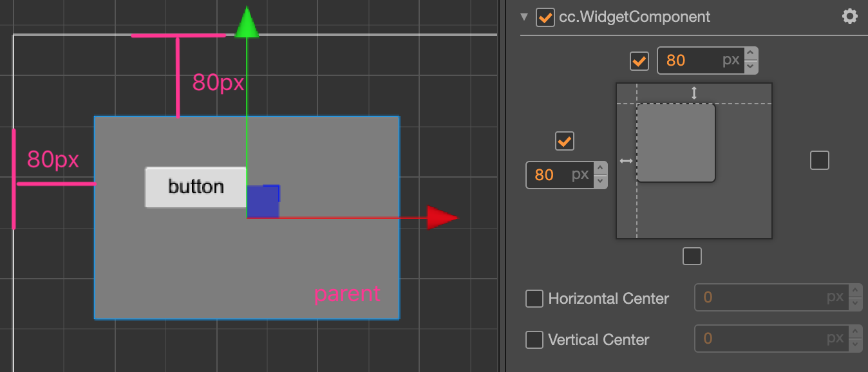Check the Vertical Center checkbox
The height and width of the screenshot is (372, 868).
(534, 340)
